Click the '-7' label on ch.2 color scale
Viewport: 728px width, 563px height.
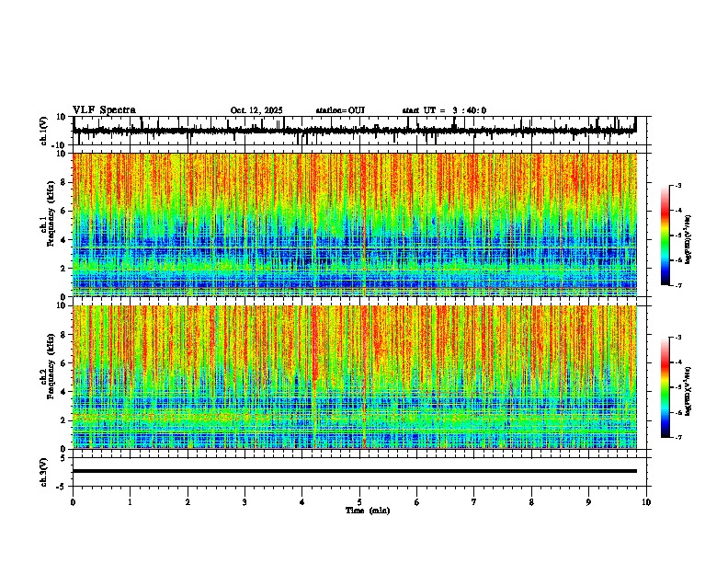click(x=677, y=438)
